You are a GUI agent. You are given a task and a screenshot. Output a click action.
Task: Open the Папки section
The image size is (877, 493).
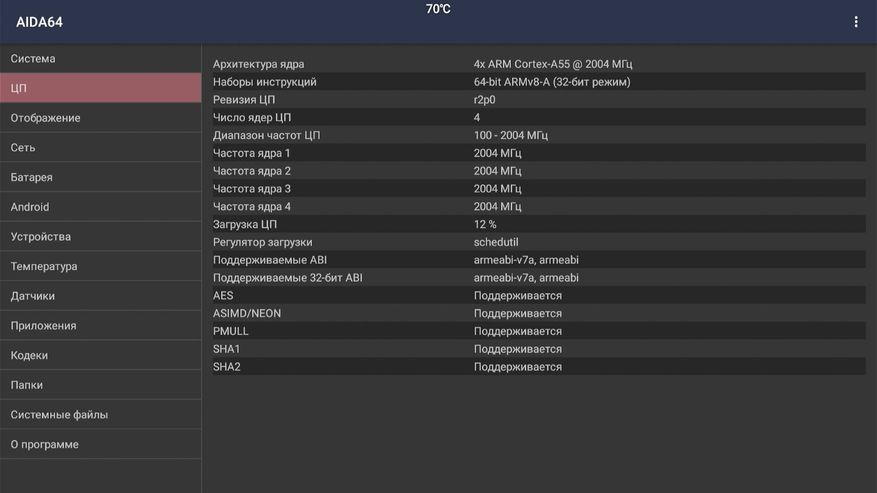click(x=100, y=385)
